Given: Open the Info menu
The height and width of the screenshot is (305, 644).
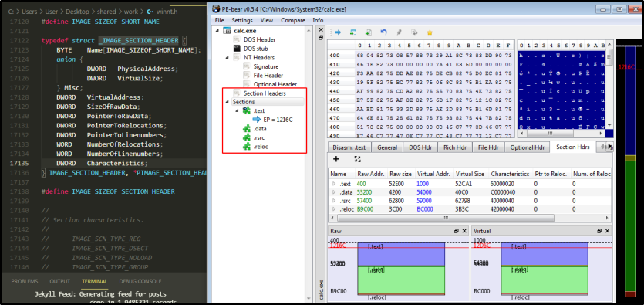Looking at the screenshot, I should point(318,20).
